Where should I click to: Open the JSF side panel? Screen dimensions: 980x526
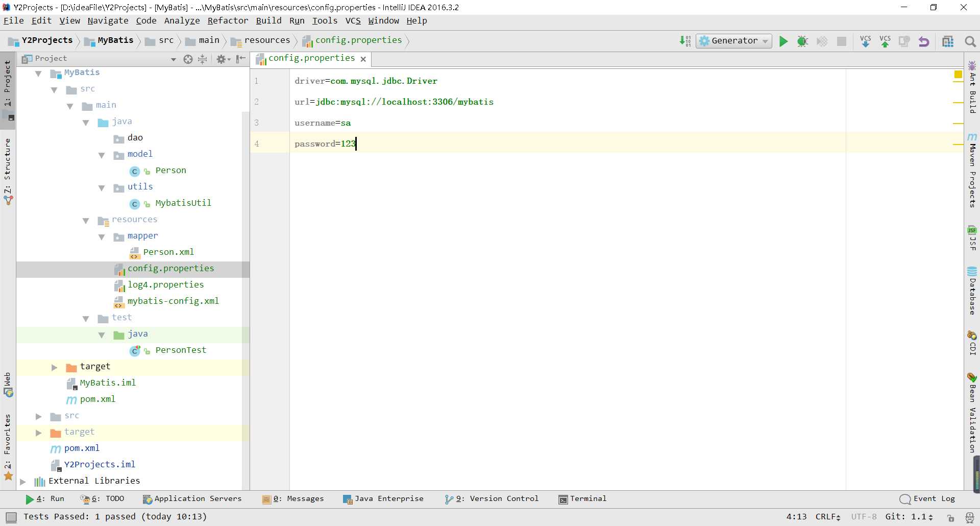tap(972, 238)
